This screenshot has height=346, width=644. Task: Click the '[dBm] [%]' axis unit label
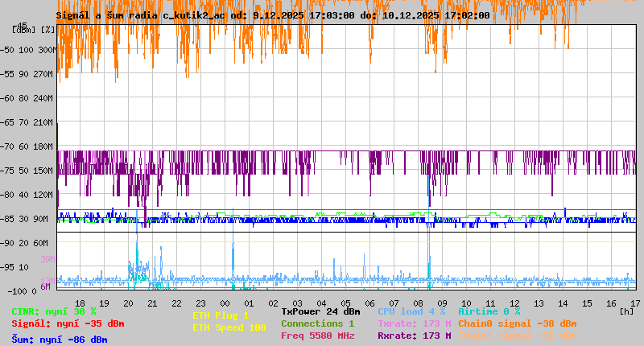[x=34, y=30]
